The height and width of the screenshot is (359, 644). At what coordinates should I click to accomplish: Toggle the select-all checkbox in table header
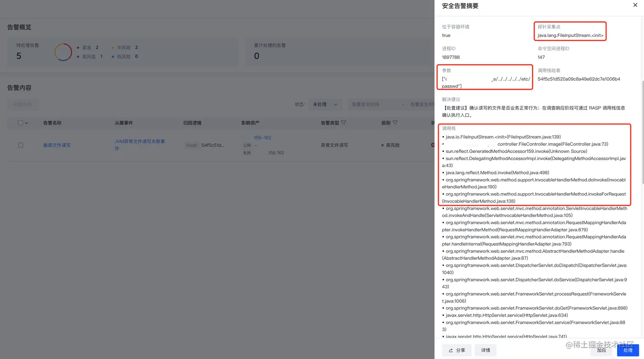point(20,123)
